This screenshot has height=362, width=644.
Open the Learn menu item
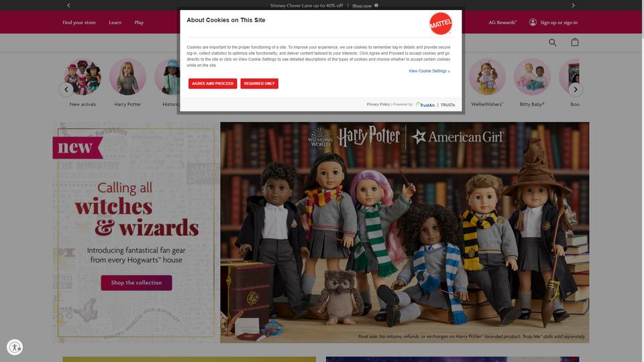click(x=115, y=23)
